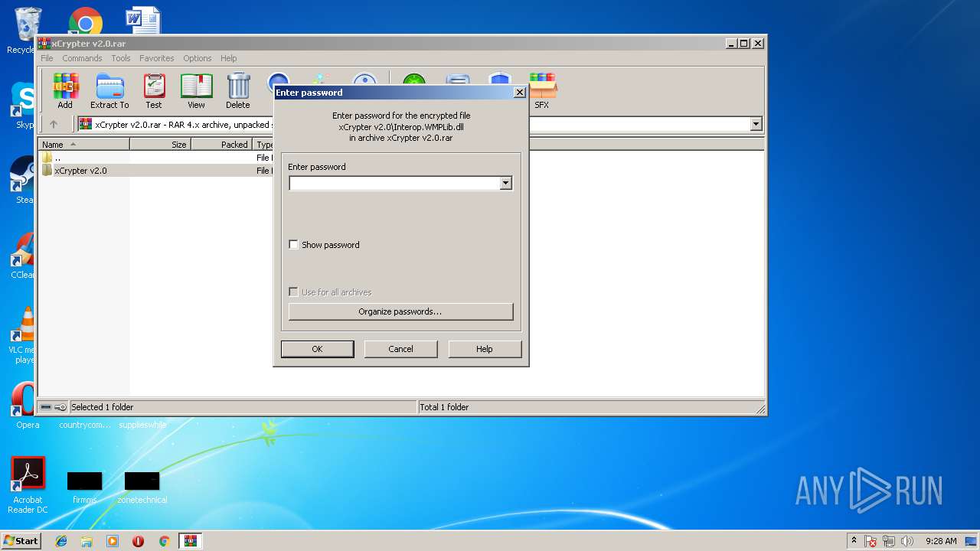Open the VLC media player shortcut

coord(25,334)
